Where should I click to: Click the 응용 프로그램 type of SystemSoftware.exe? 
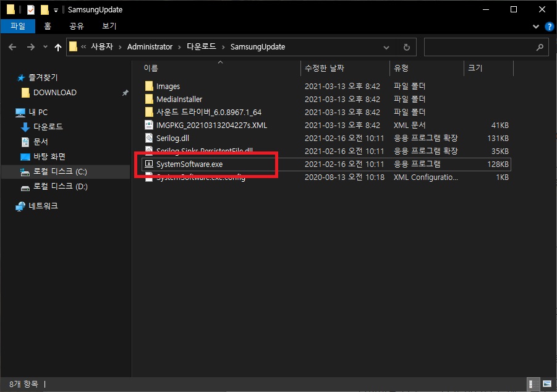[x=417, y=164]
